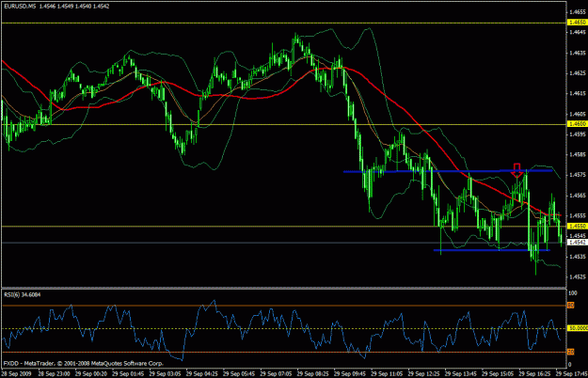
Task: Click the 29 Sep 13:45 time label
Action: pos(461,374)
